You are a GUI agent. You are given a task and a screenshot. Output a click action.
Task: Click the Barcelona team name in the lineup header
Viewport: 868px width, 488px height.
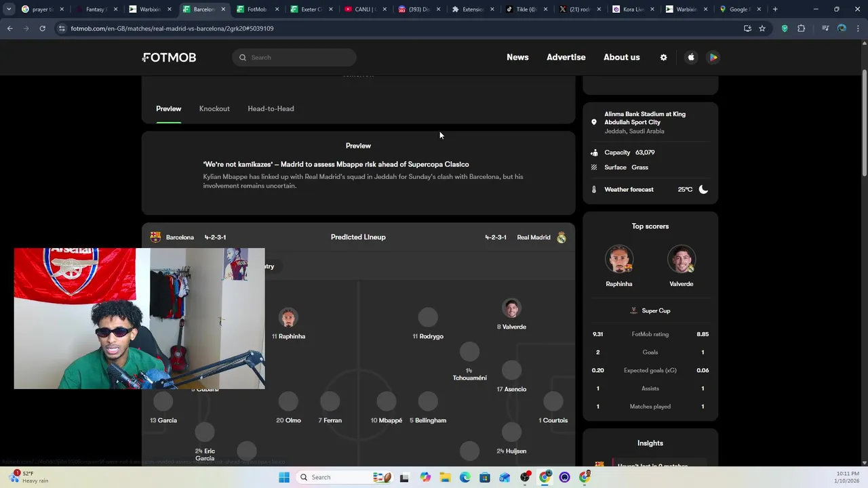[x=180, y=237]
